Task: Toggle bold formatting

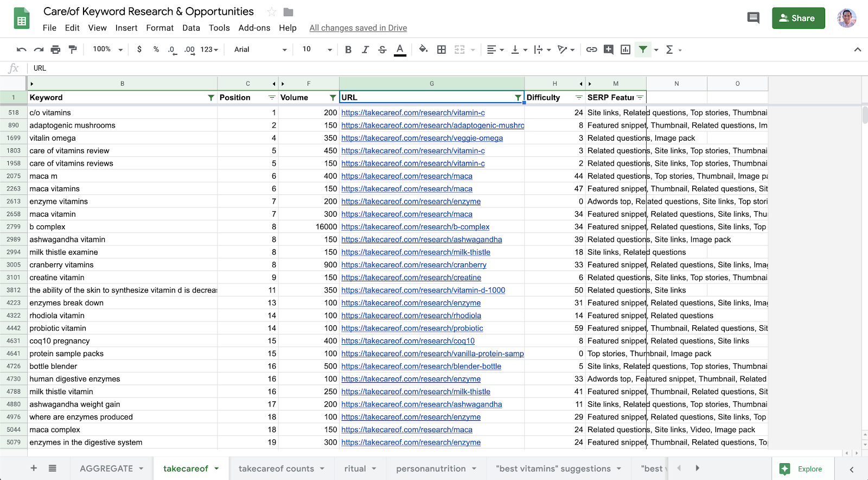Action: [x=348, y=49]
